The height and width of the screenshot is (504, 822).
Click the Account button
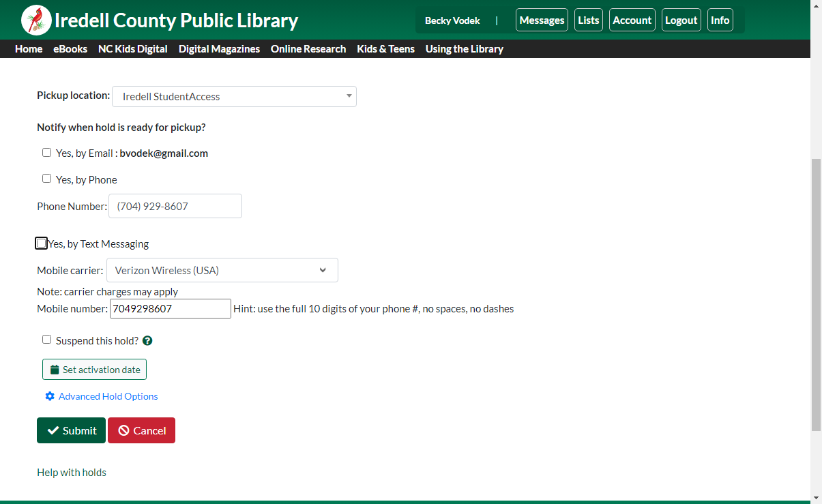(632, 20)
